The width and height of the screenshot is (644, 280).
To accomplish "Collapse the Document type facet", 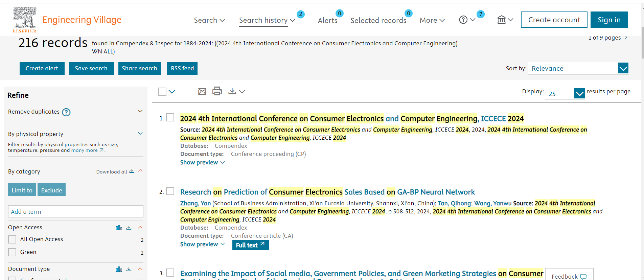I will tap(140, 269).
